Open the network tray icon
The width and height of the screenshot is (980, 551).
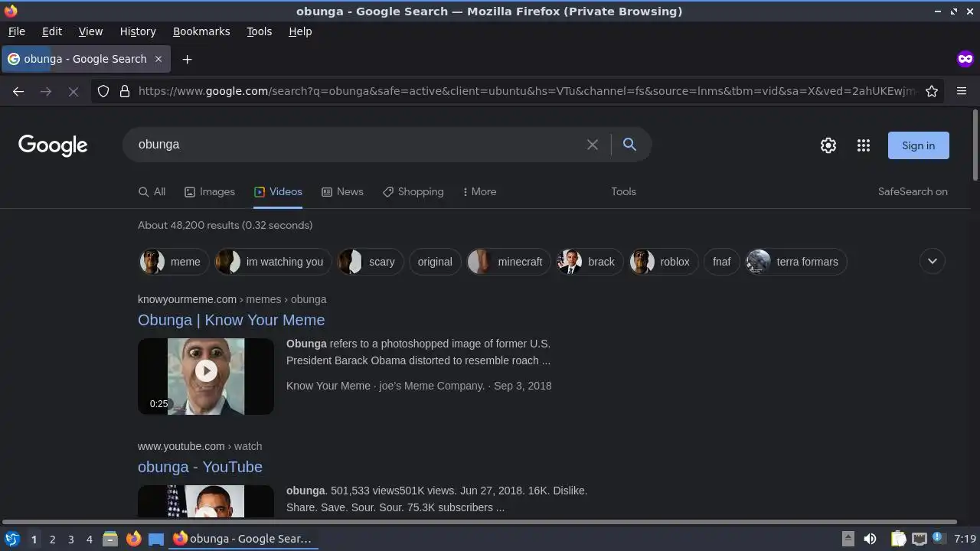920,539
